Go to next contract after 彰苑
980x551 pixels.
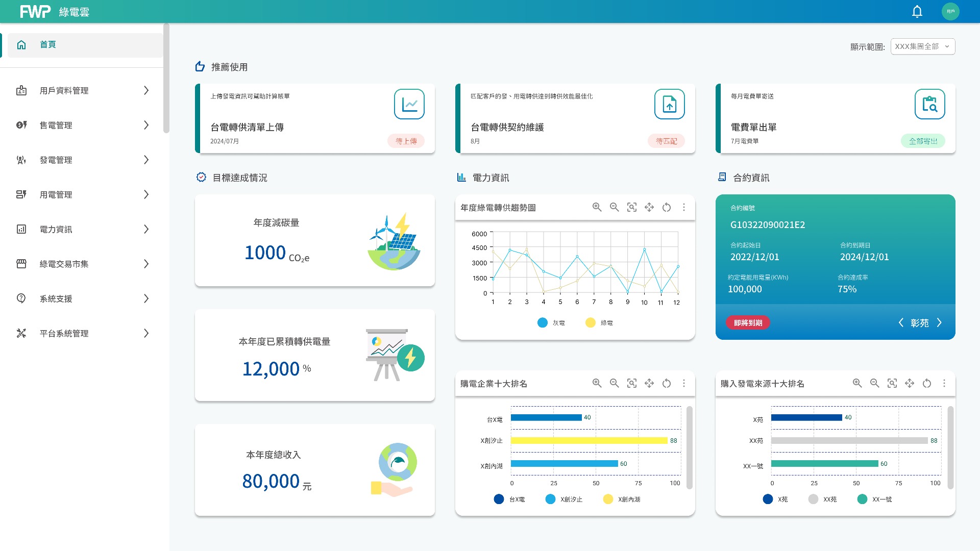click(939, 323)
